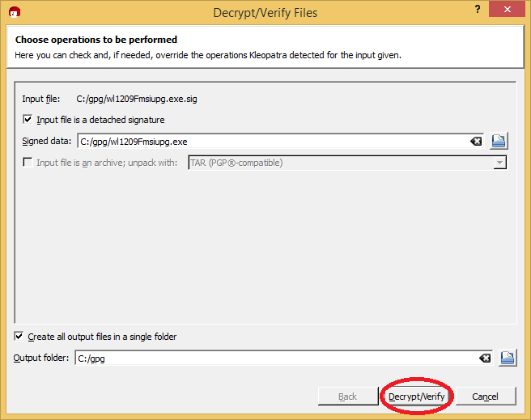Click the Signed data label

[x=47, y=141]
